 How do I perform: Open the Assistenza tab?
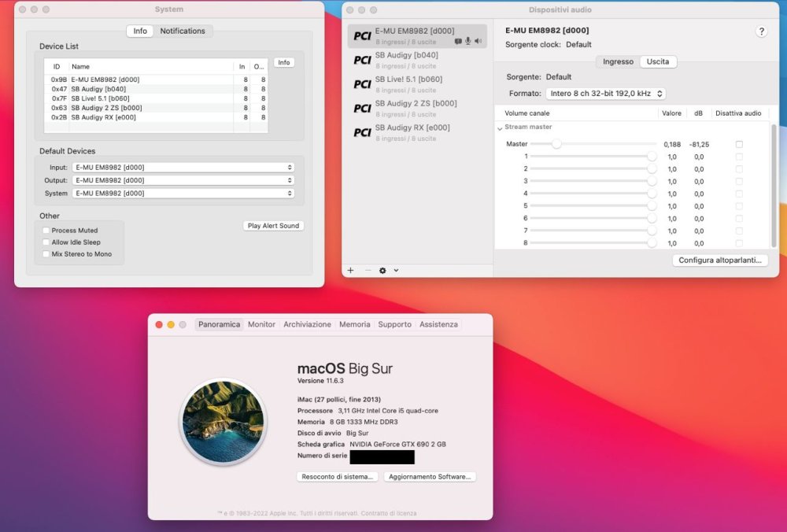coord(438,325)
